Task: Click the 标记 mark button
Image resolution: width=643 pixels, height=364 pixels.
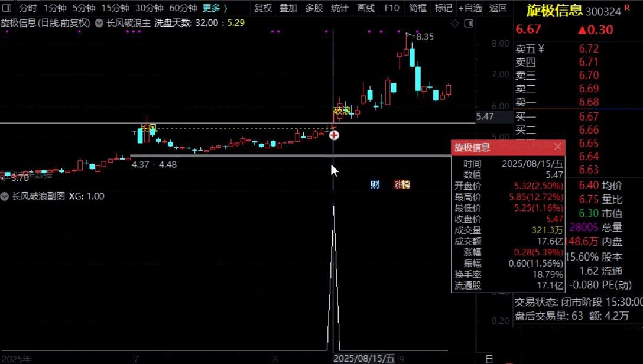Action: tap(443, 8)
